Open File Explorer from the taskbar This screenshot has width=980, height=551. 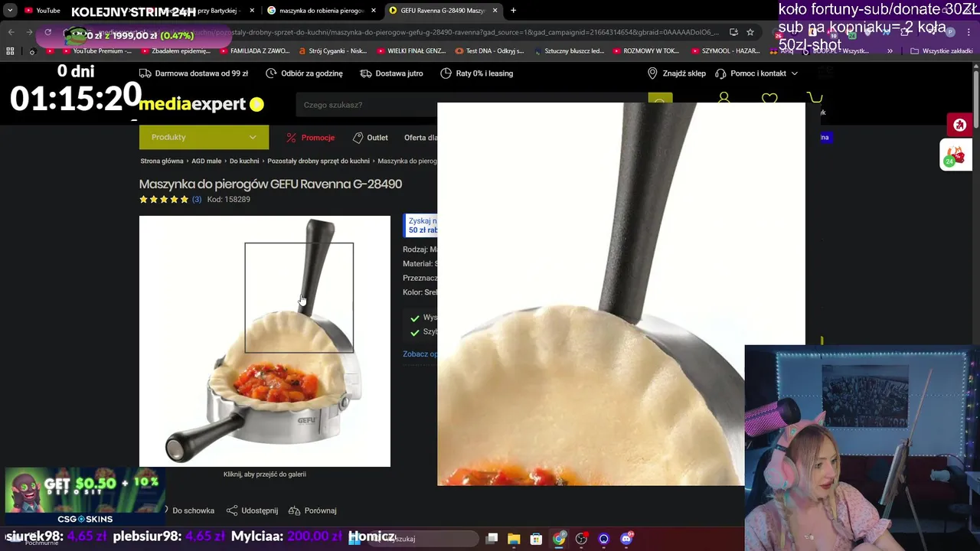[514, 539]
